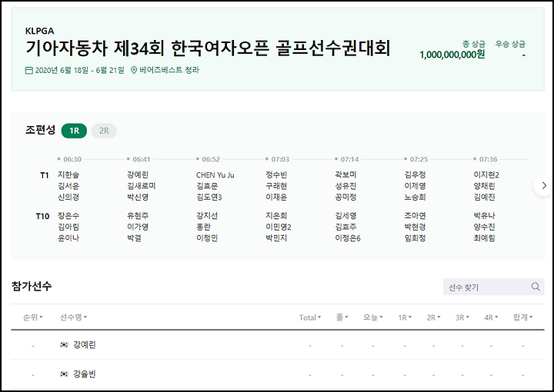
Task: Click player CHEN Yu Ju
Action: point(215,174)
